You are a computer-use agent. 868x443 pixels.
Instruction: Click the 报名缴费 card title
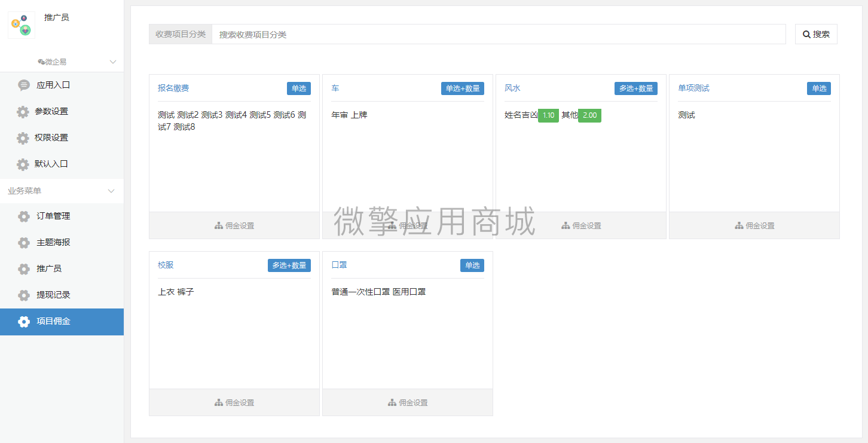point(173,88)
